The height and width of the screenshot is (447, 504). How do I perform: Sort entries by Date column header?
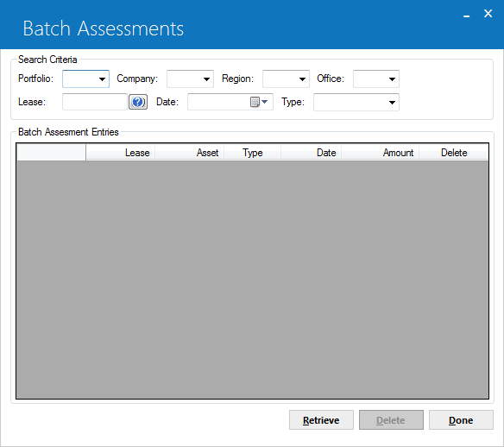coord(312,153)
